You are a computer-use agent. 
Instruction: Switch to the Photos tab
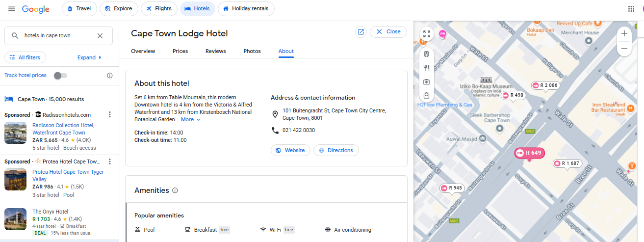pyautogui.click(x=252, y=51)
